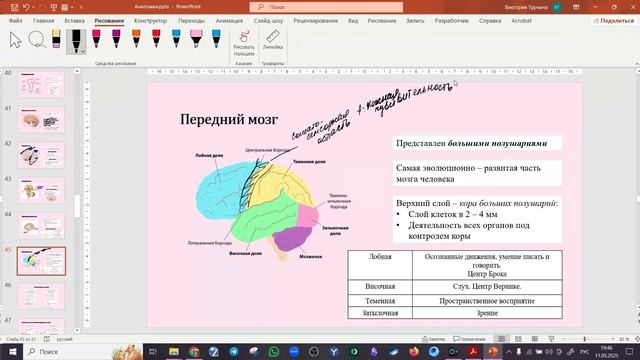
Task: Pick the Eraser tool in drawing tools
Action: click(x=56, y=39)
